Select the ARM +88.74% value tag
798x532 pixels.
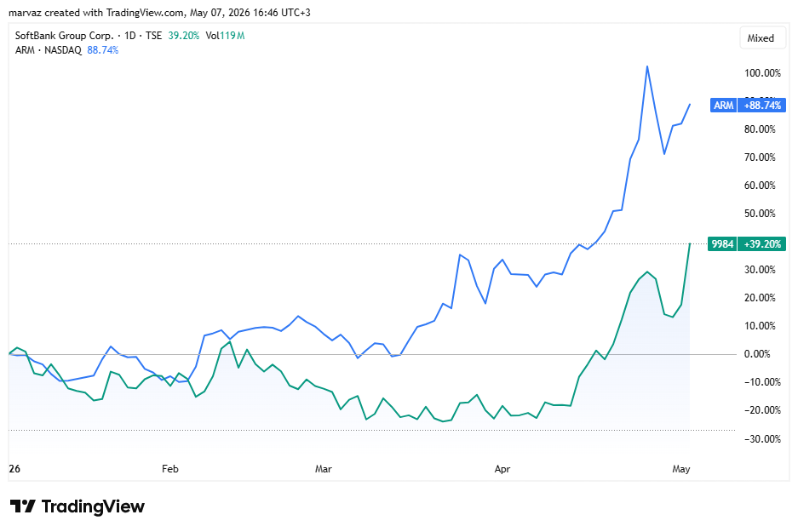click(x=762, y=106)
